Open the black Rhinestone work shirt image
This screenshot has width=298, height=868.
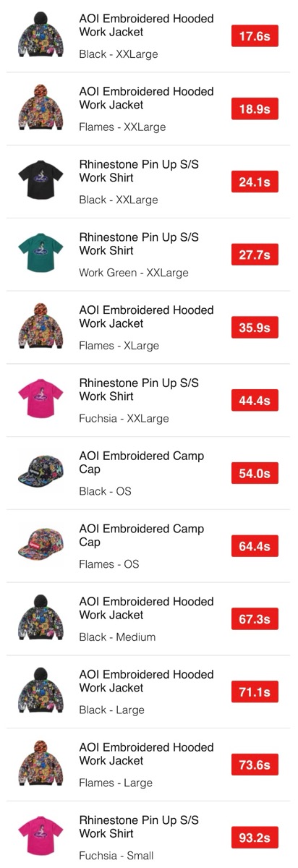(41, 182)
